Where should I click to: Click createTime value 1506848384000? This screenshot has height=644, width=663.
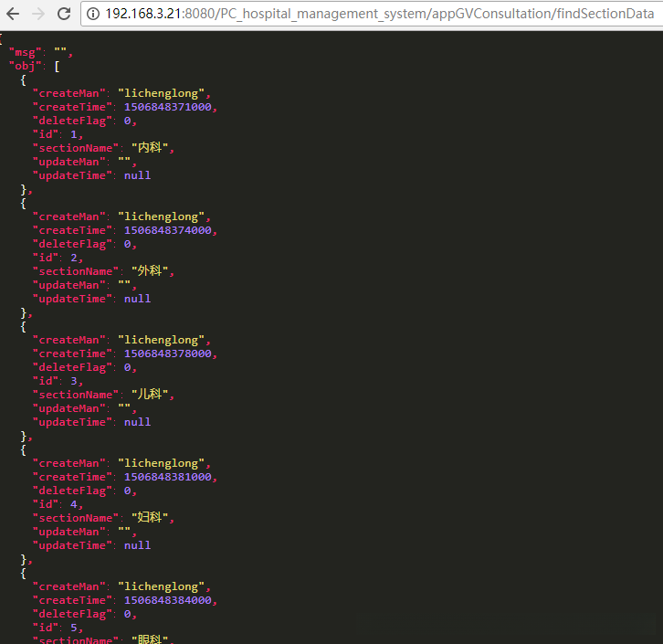pos(167,600)
